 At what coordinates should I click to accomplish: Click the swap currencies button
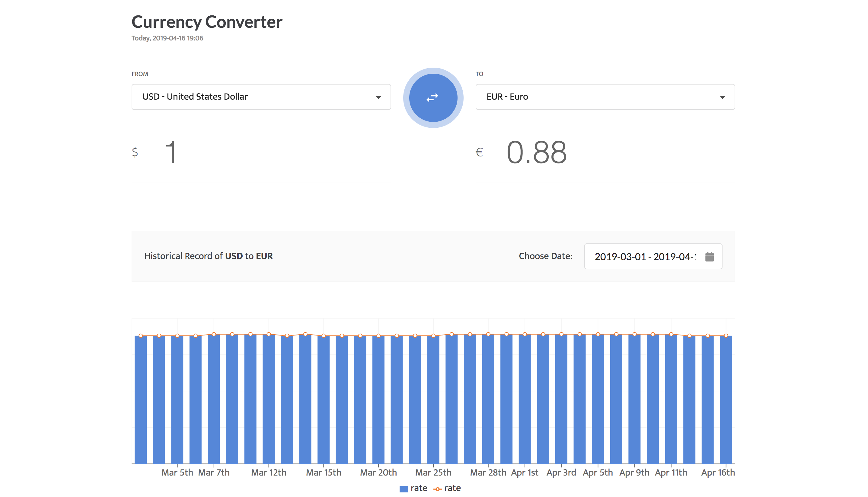click(x=433, y=98)
